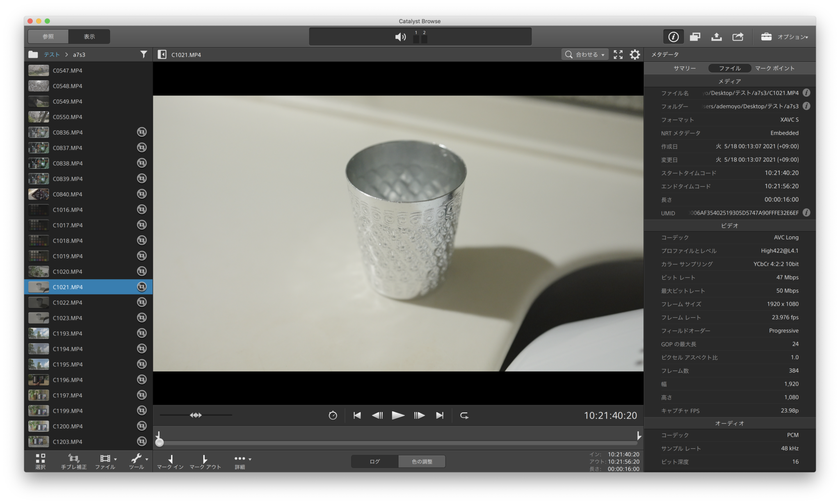The width and height of the screenshot is (840, 504).
Task: Navigate to テスト folder breadcrumb
Action: [x=52, y=55]
